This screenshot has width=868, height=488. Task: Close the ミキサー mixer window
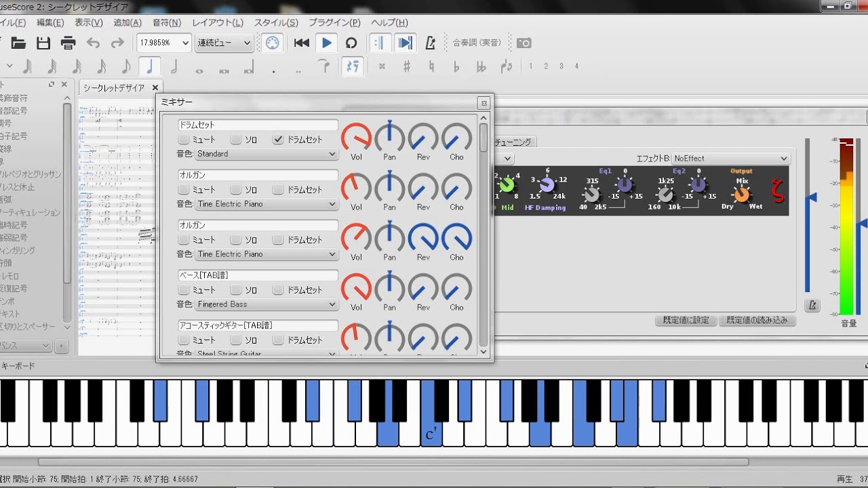tap(483, 103)
